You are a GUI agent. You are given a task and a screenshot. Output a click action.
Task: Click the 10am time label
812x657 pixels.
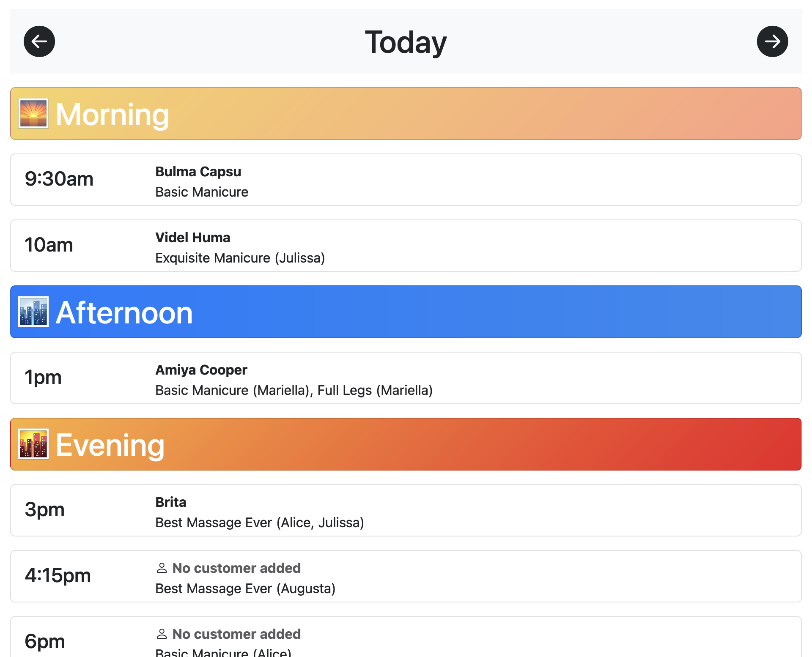[x=49, y=245]
